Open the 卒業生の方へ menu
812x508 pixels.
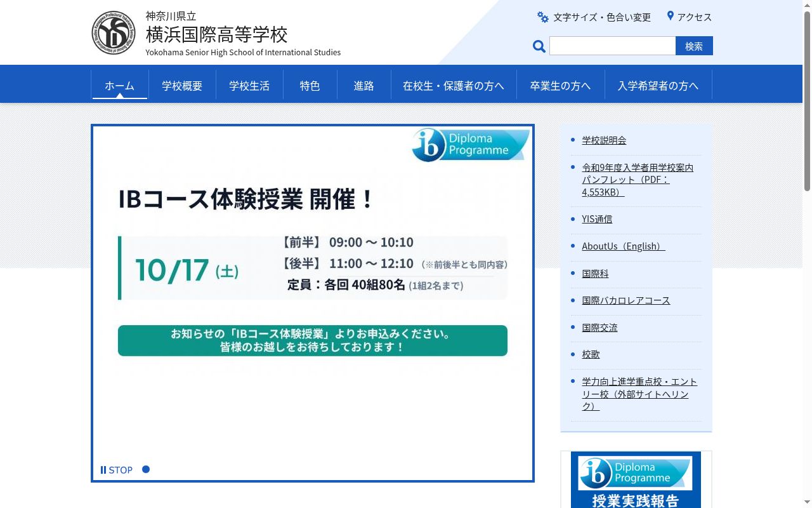click(x=560, y=86)
